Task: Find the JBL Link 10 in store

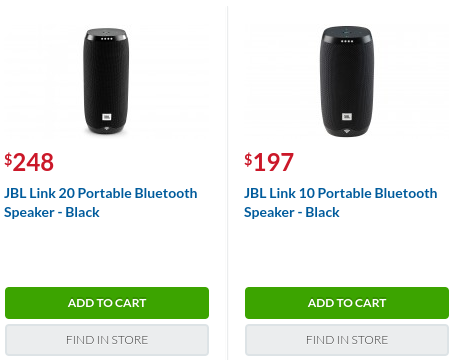Action: coord(347,340)
